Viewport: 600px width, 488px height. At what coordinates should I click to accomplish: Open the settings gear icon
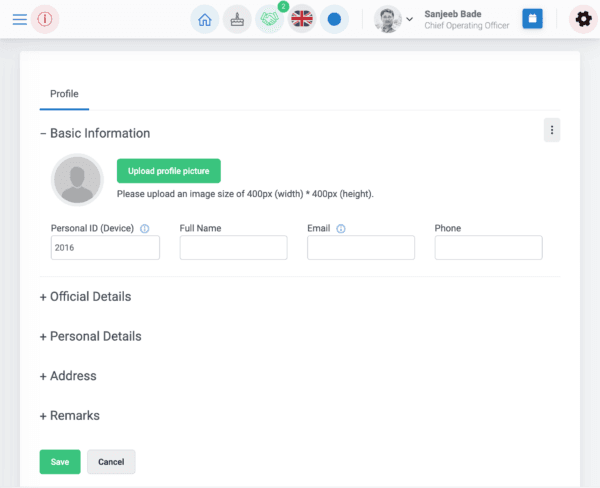tap(584, 19)
